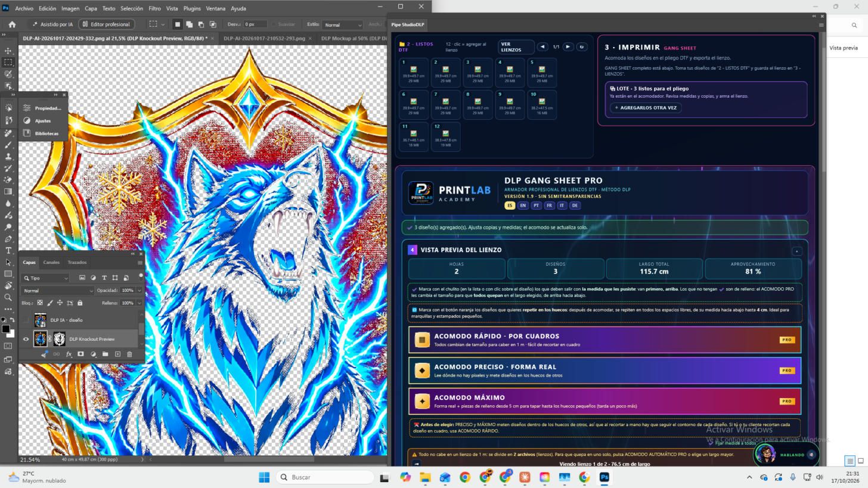
Task: Switch plugin language to EN
Action: [523, 205]
